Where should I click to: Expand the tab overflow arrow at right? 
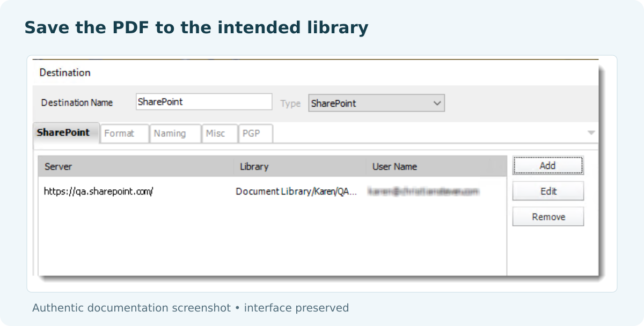[x=591, y=132]
